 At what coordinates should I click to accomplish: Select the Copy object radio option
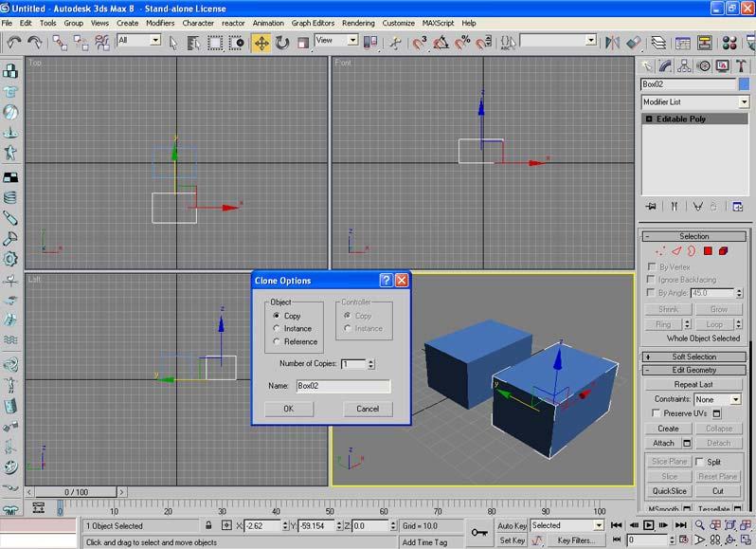tap(277, 316)
